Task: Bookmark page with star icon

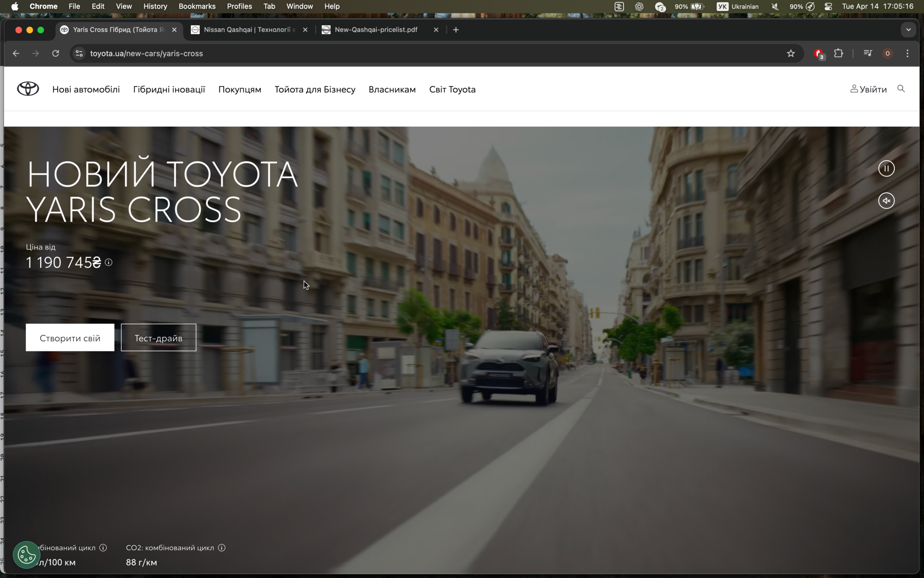Action: [791, 54]
